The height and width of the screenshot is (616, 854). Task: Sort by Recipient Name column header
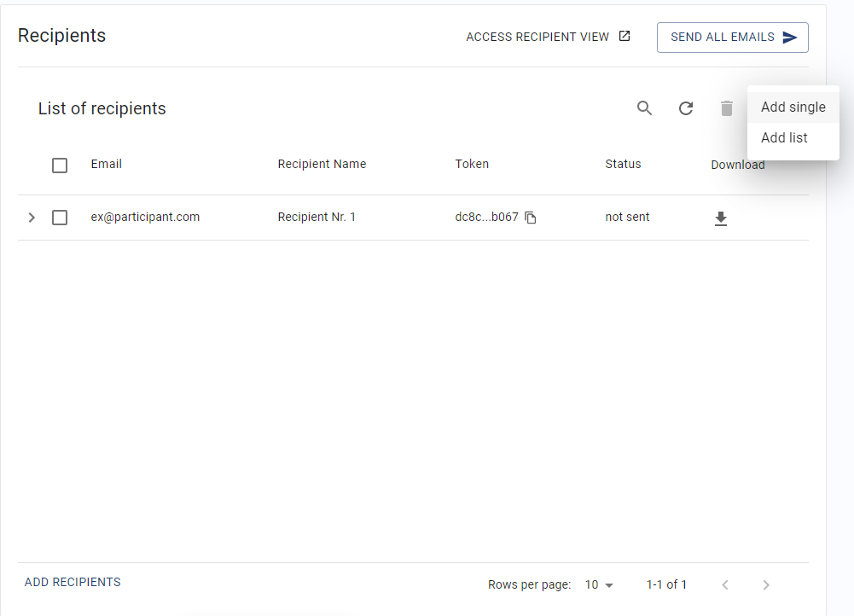coord(322,164)
